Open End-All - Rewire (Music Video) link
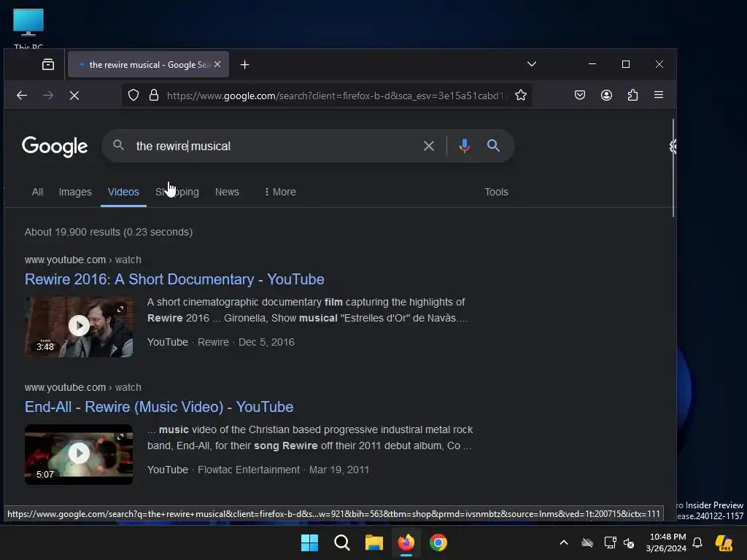 [159, 407]
